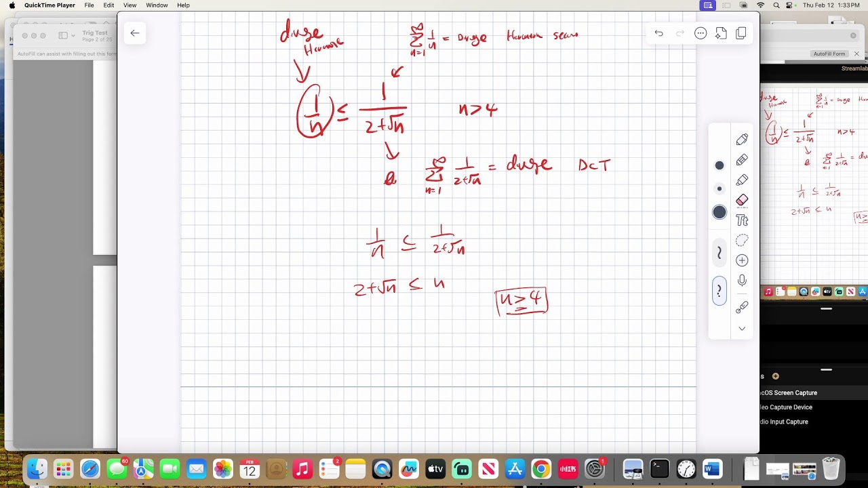Select the highlighter tool
The height and width of the screenshot is (488, 868).
click(x=742, y=180)
